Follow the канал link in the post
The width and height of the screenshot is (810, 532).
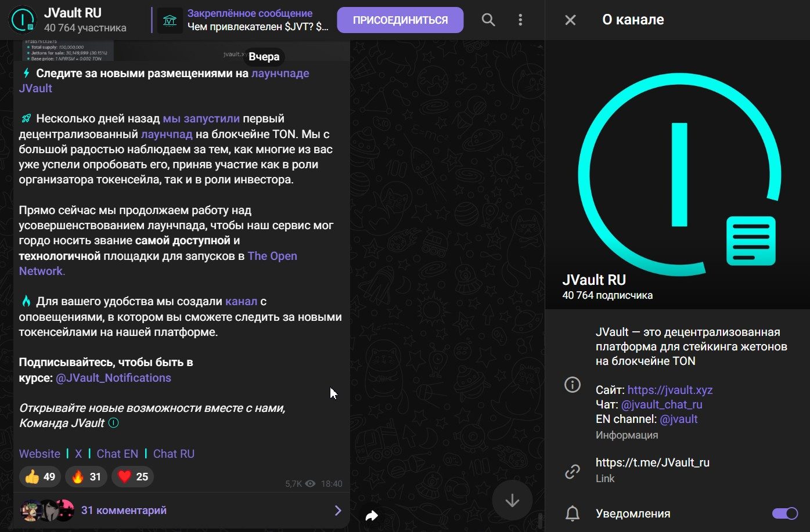point(241,301)
